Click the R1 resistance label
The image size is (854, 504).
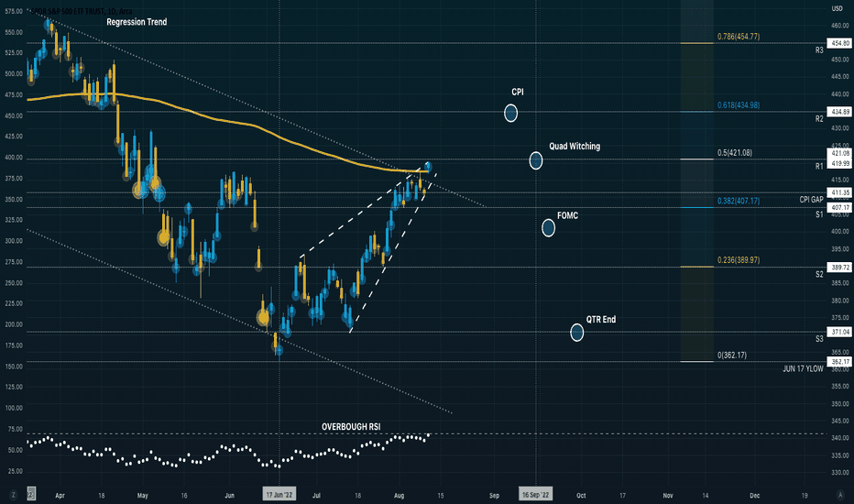[x=819, y=166]
